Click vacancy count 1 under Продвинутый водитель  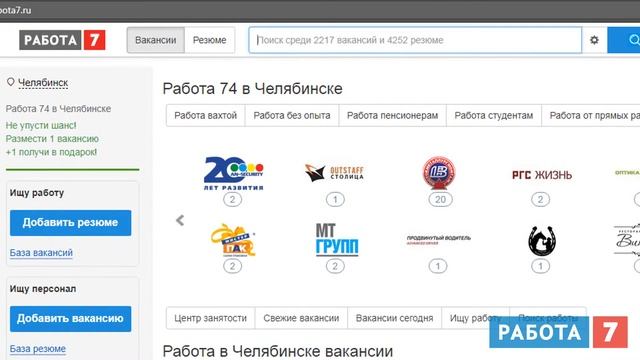[x=438, y=266]
